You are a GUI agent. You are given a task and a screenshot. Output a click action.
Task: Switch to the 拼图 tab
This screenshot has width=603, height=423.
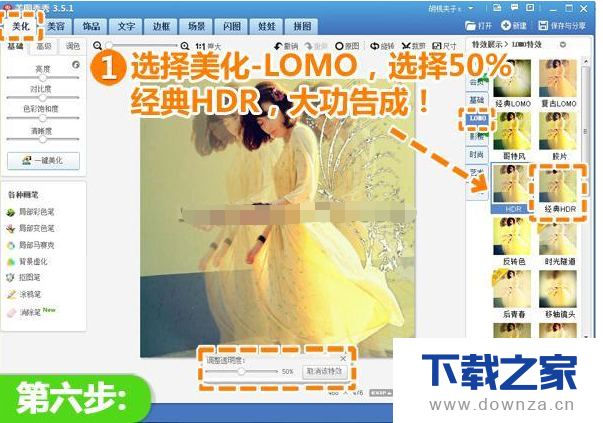point(302,27)
